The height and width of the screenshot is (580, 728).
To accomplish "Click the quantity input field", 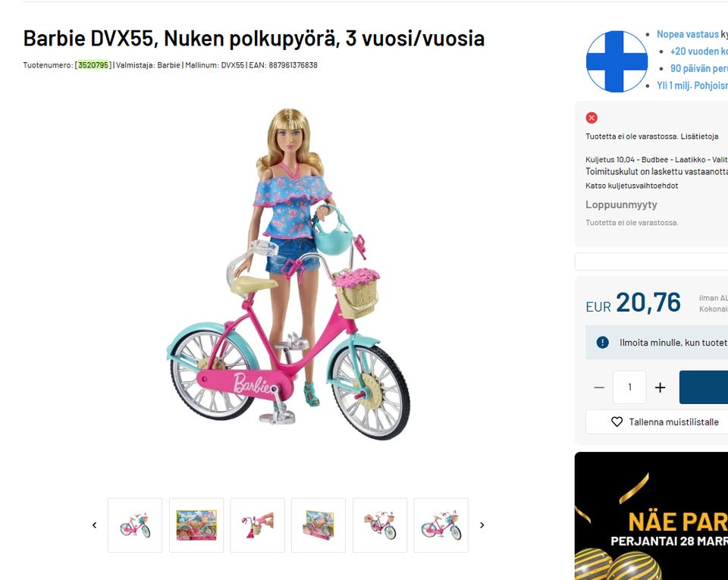I will point(629,387).
